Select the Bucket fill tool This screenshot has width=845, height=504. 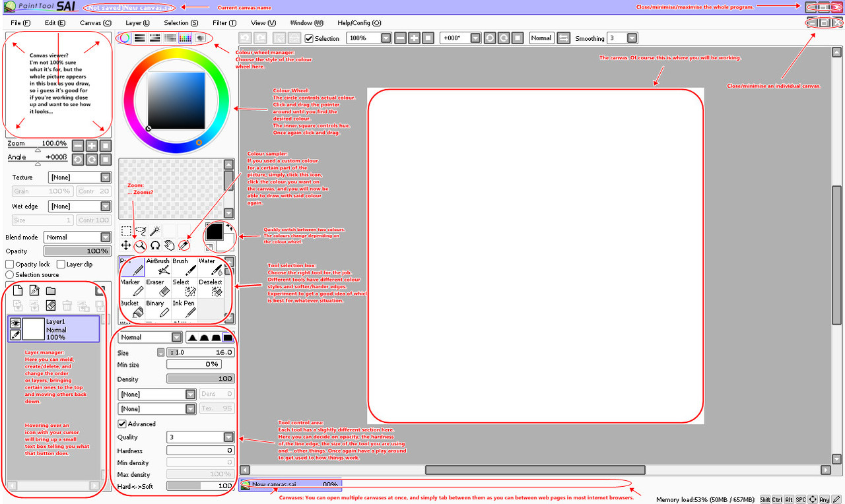pos(132,309)
